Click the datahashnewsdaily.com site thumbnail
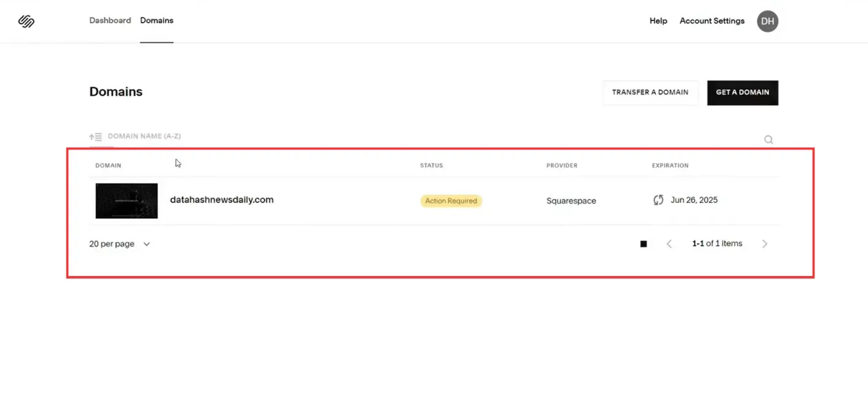Viewport: 868px width, 407px height. click(127, 200)
